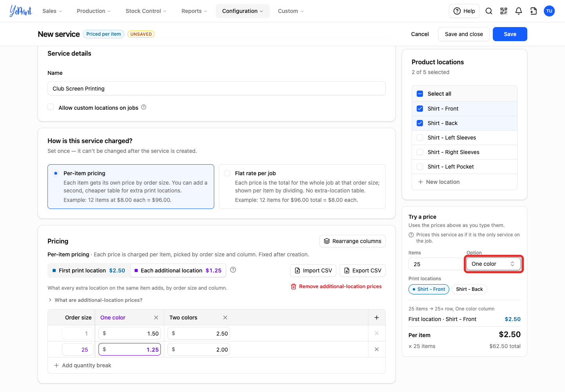
Task: Select Flat rate per job option
Action: (x=302, y=187)
